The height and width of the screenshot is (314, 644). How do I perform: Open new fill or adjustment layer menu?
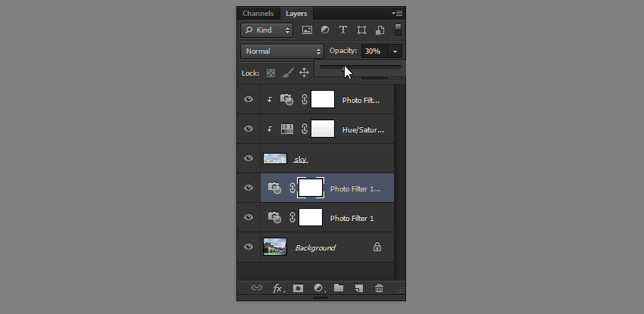tap(319, 288)
